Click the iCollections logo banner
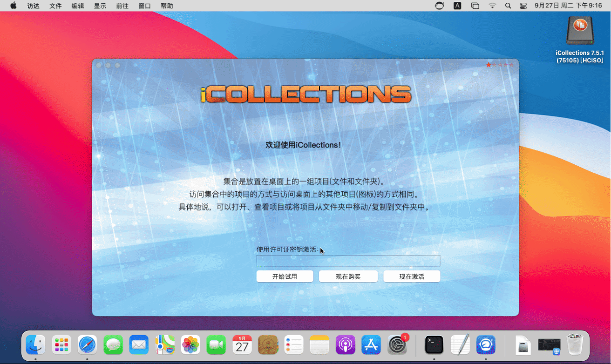 pyautogui.click(x=306, y=94)
